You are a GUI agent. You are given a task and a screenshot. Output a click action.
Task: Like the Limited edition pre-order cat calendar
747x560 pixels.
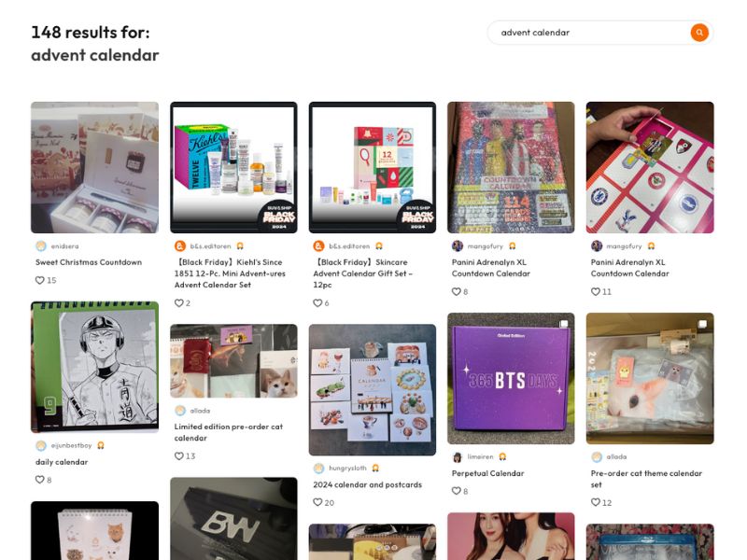178,455
